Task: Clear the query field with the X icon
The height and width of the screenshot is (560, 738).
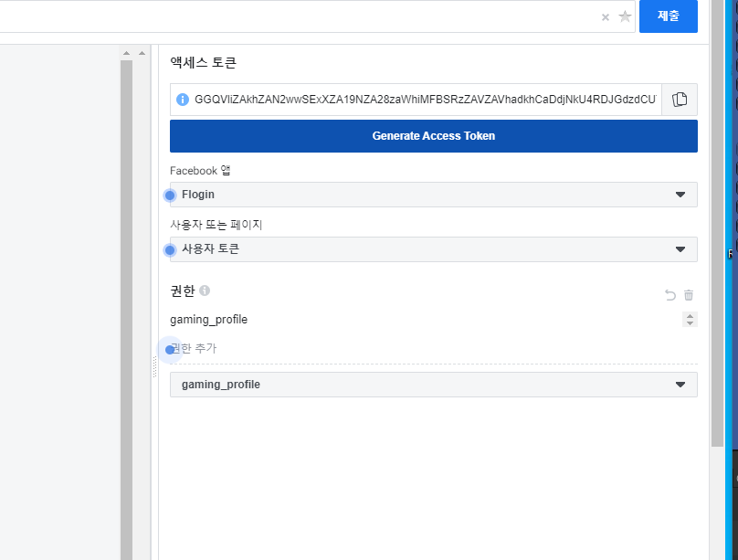Action: (606, 17)
